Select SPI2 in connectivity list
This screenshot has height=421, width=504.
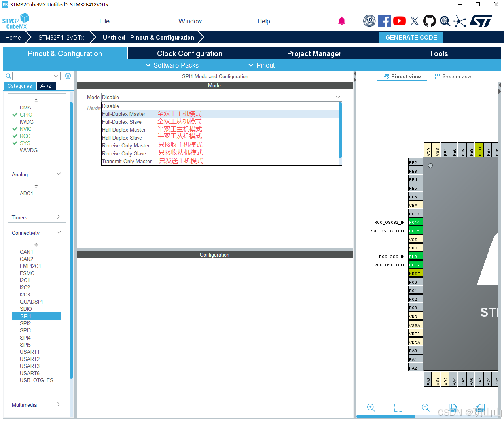(25, 323)
